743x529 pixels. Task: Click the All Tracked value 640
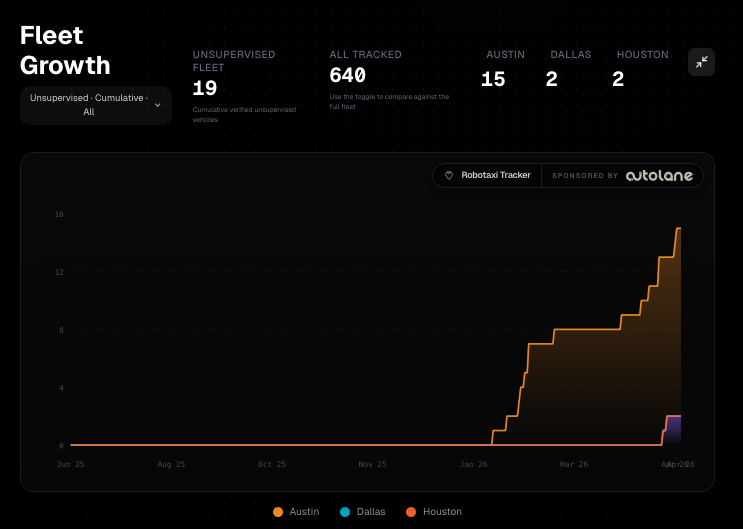pyautogui.click(x=347, y=75)
